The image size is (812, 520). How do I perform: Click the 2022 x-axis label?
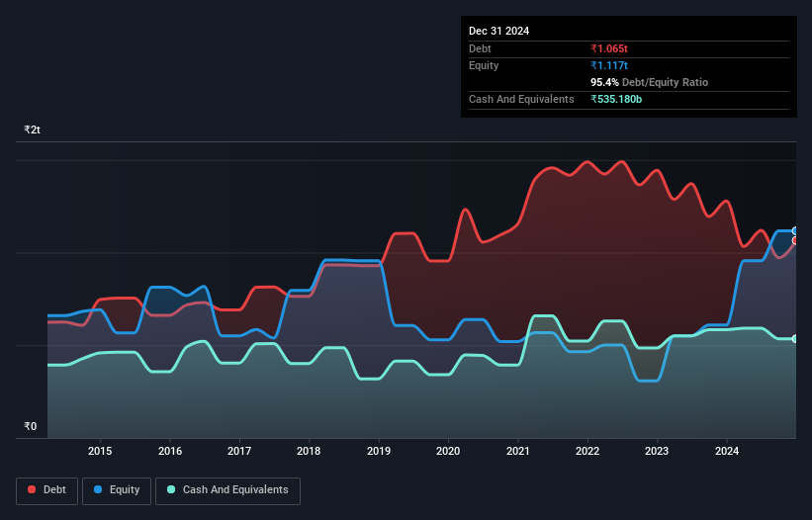click(587, 451)
